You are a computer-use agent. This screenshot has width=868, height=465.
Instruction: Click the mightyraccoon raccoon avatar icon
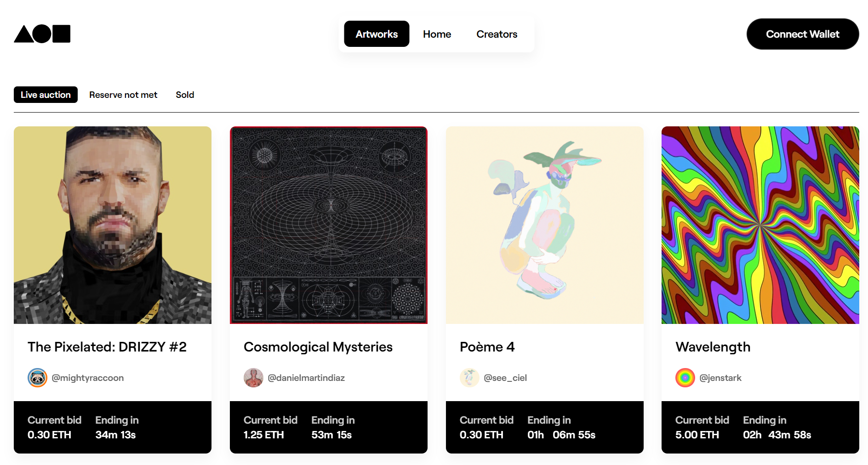click(38, 378)
